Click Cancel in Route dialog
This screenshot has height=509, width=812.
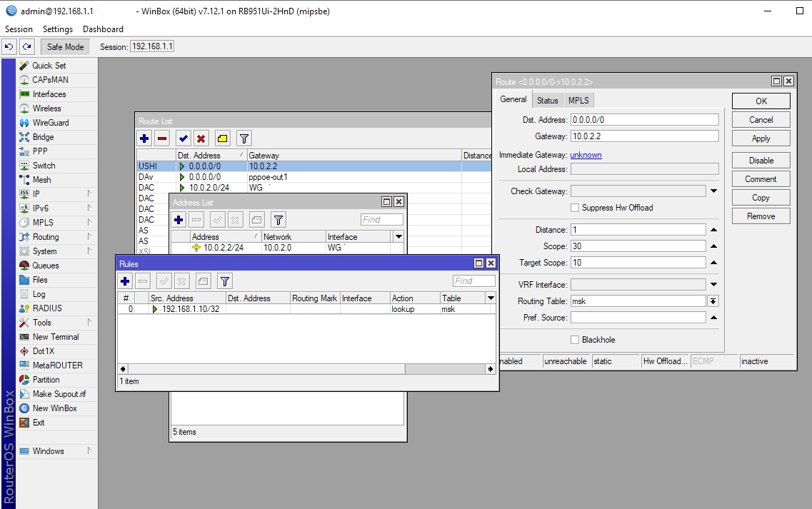click(x=761, y=120)
